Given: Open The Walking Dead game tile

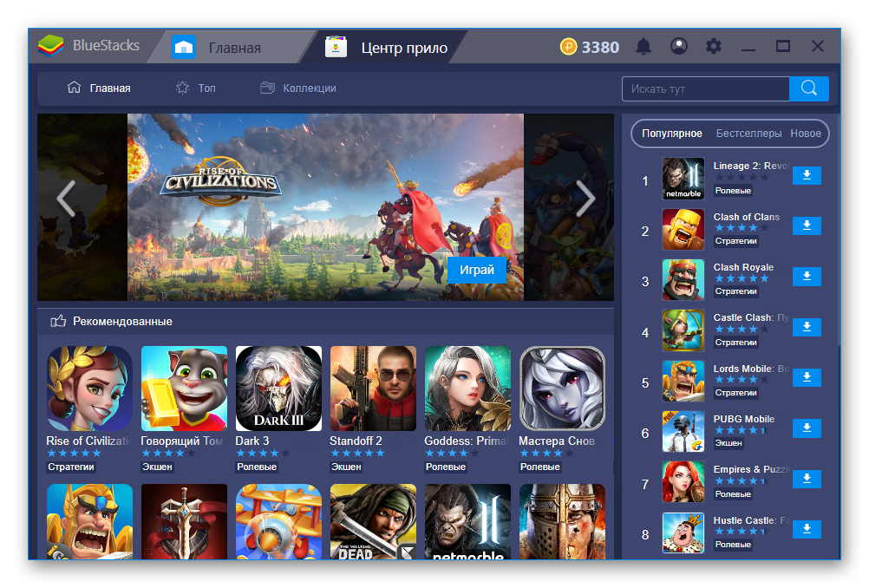Looking at the screenshot, I should tap(373, 521).
